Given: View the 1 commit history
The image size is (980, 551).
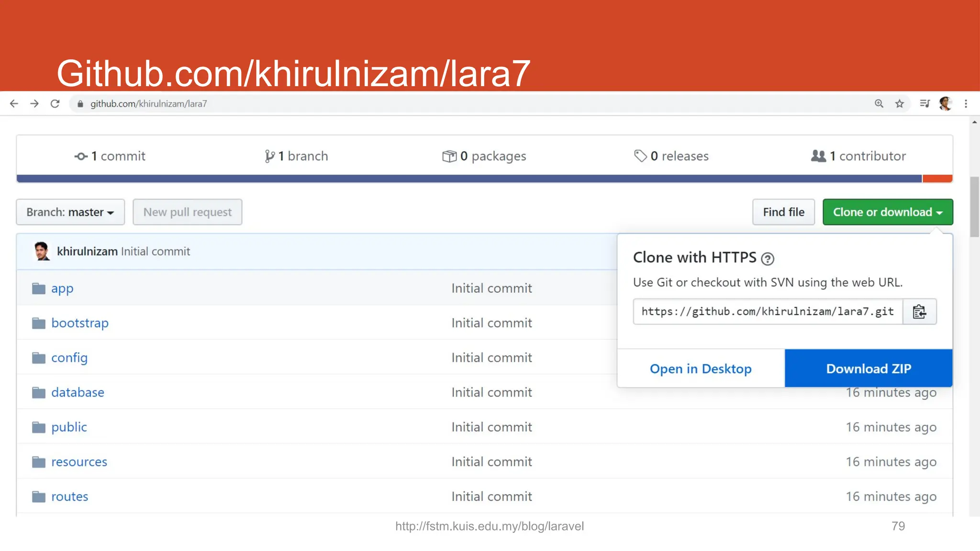Looking at the screenshot, I should (x=110, y=156).
